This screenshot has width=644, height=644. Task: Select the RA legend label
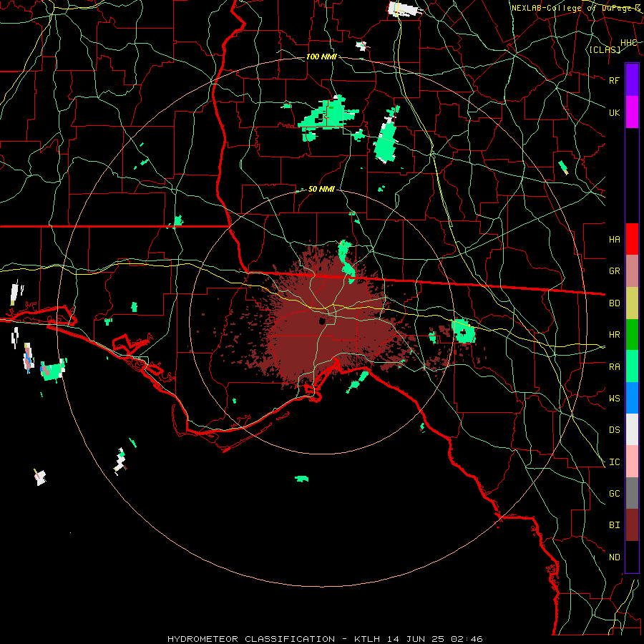coord(614,367)
